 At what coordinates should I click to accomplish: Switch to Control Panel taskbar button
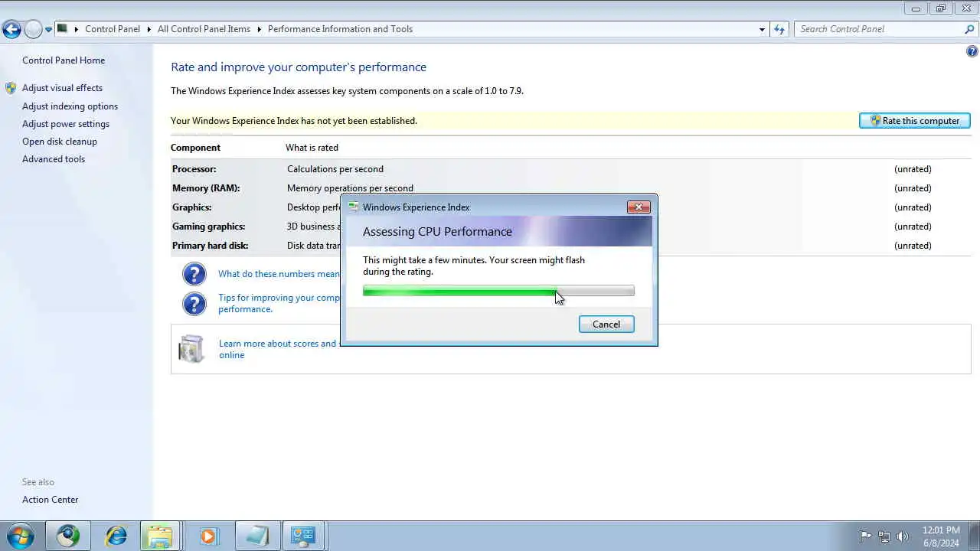[x=303, y=536]
